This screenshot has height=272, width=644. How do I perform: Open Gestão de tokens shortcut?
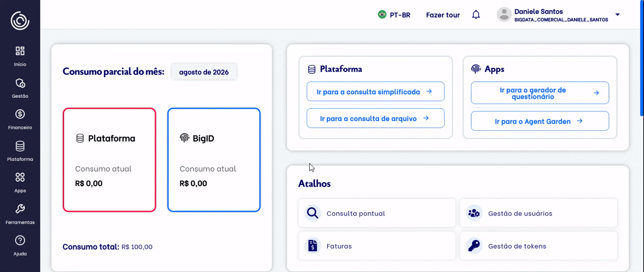[538, 246]
